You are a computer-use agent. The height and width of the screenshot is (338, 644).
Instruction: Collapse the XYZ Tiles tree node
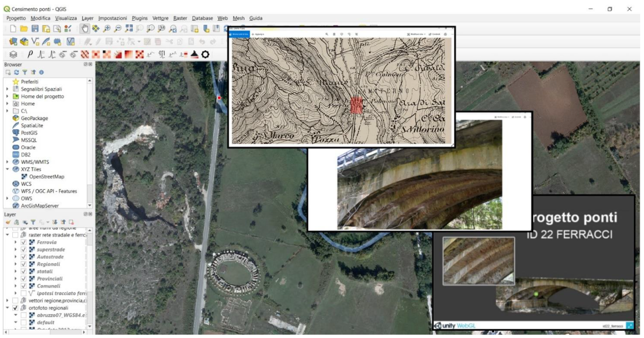point(7,169)
